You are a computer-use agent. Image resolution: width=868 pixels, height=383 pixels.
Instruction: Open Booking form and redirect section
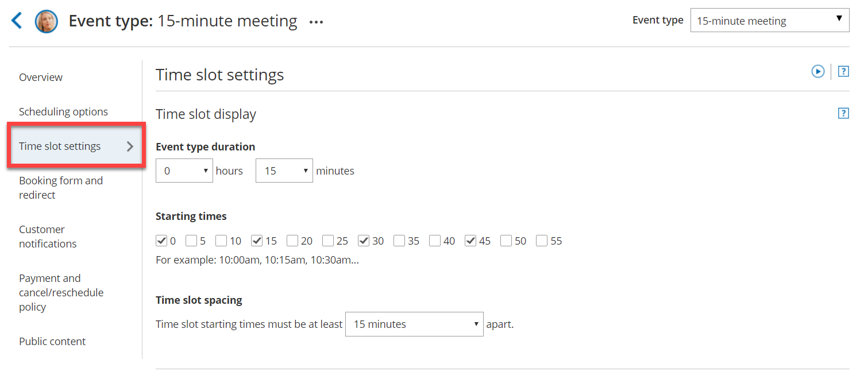coord(61,188)
